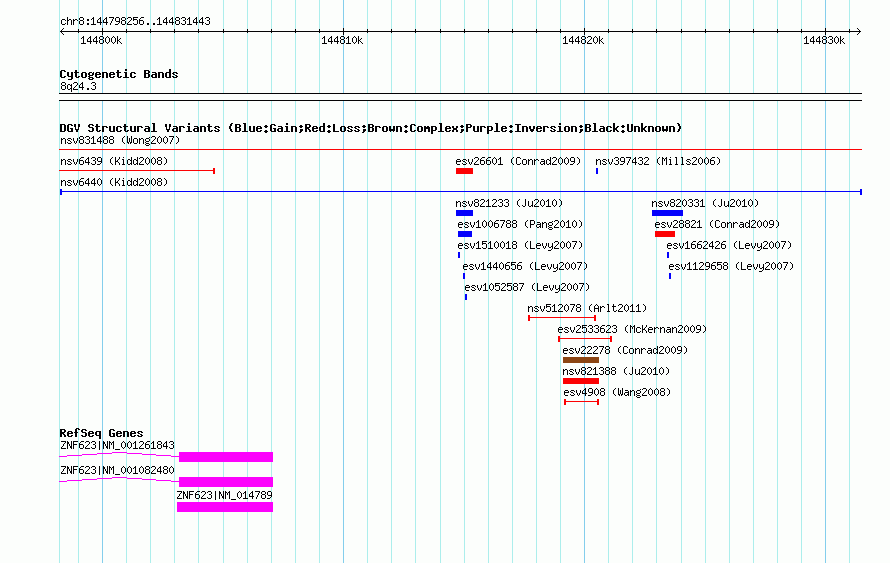The height and width of the screenshot is (563, 890).
Task: Select the nsv512078 (Arlt2011) red span line
Action: click(562, 318)
